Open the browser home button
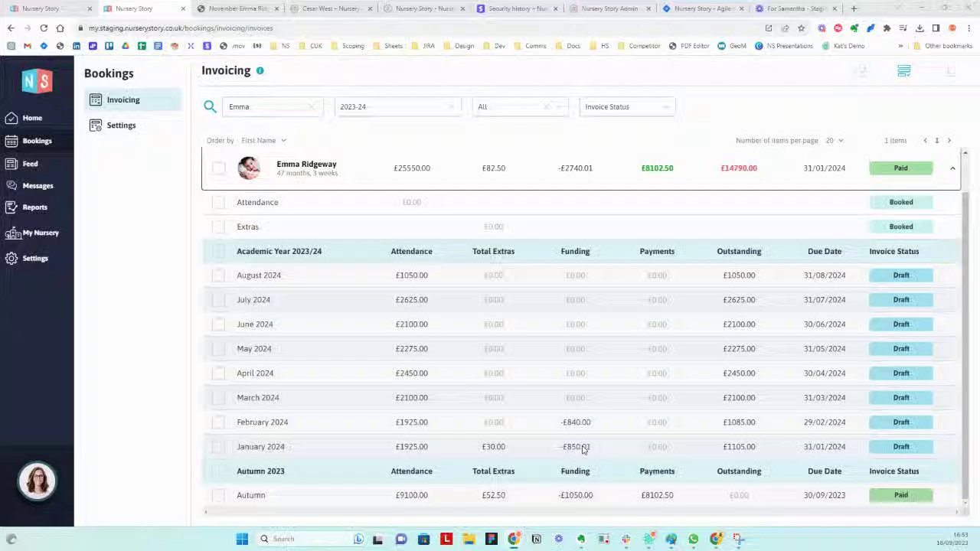980x551 pixels. pos(60,28)
